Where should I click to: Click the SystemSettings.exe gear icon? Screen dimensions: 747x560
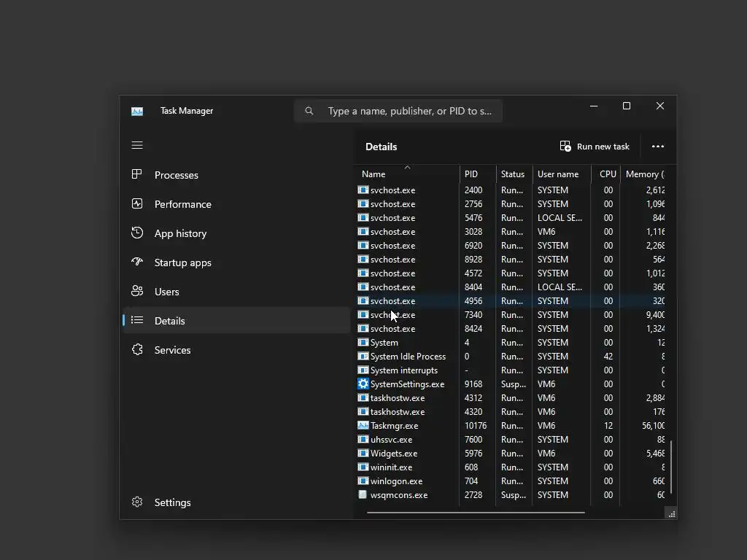click(x=363, y=384)
